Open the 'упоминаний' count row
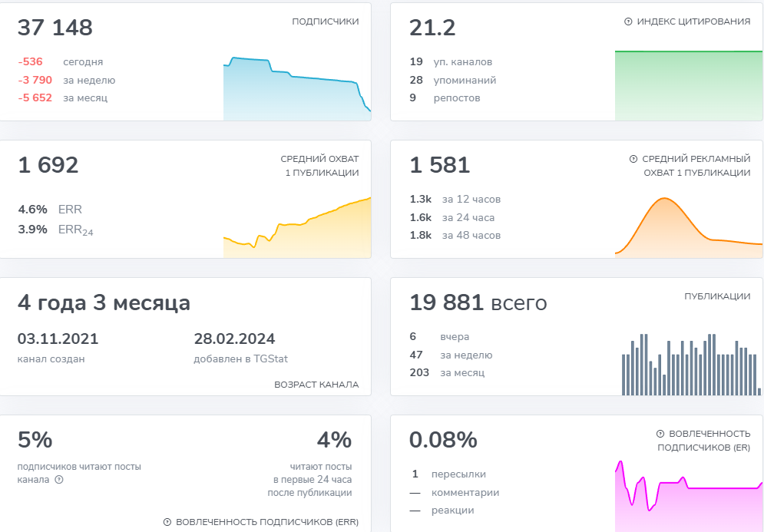This screenshot has height=532, width=764. pyautogui.click(x=453, y=80)
